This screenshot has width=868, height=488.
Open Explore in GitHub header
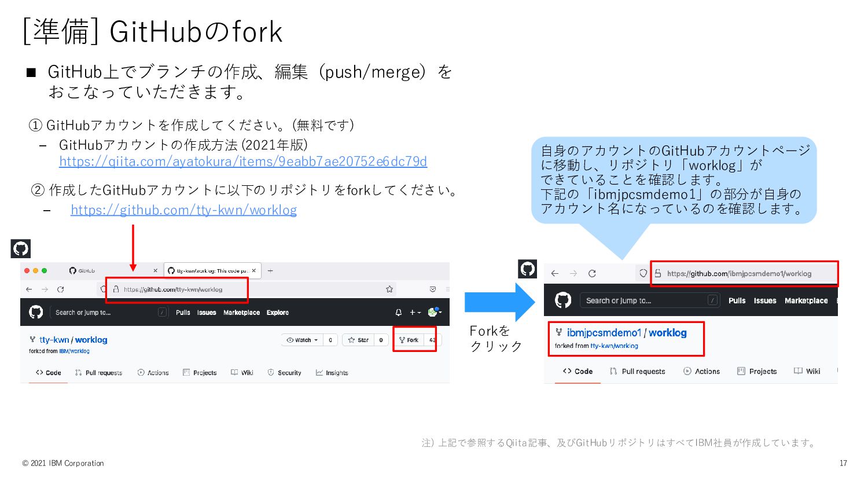278,312
